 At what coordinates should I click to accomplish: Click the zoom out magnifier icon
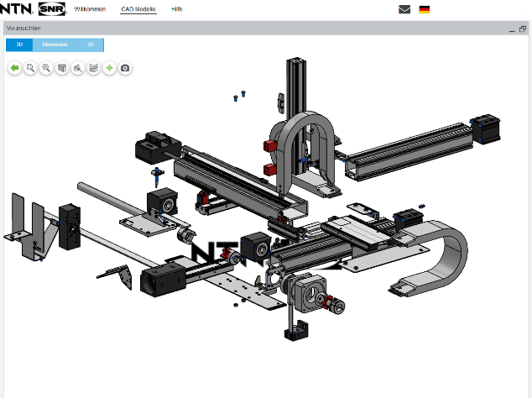(46, 68)
